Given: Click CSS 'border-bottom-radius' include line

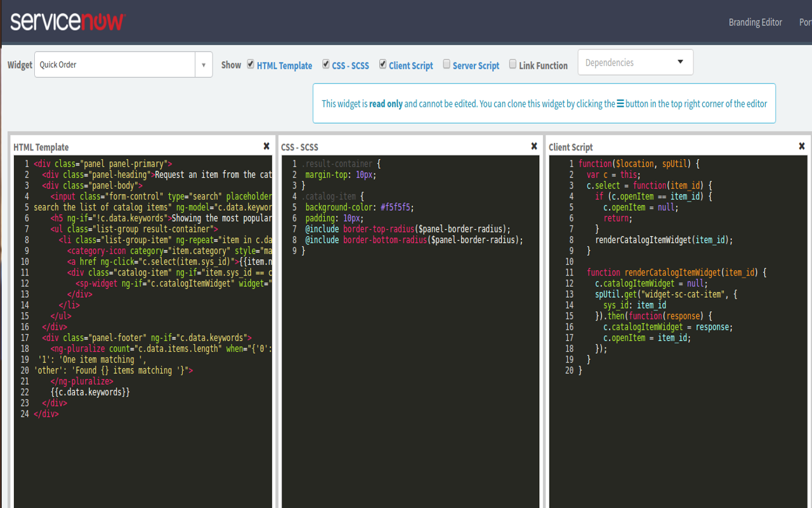Looking at the screenshot, I should pos(414,240).
